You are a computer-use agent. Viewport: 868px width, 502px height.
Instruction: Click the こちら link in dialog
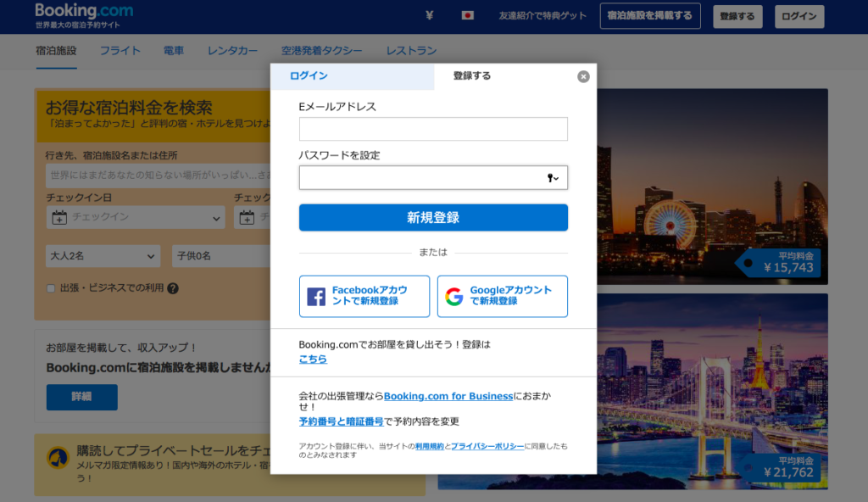tap(313, 359)
